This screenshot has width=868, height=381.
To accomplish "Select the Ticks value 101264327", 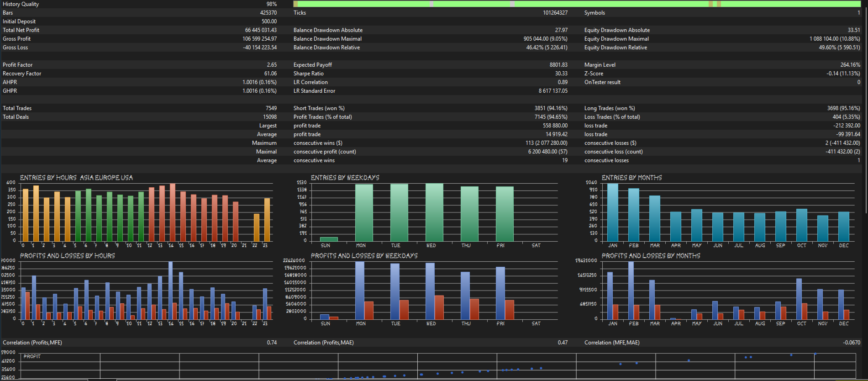I will point(555,13).
